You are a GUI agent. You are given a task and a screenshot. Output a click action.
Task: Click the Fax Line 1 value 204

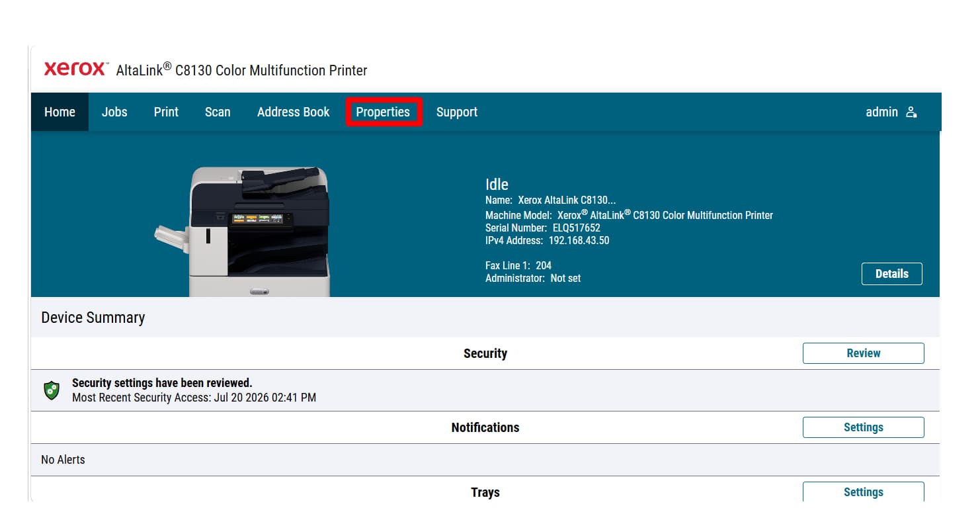544,265
